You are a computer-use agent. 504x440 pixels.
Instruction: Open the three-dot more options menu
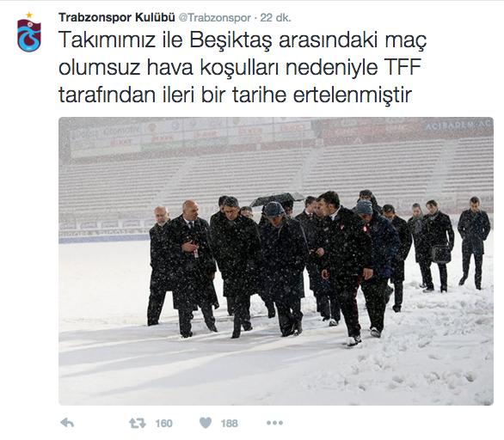[x=275, y=423]
